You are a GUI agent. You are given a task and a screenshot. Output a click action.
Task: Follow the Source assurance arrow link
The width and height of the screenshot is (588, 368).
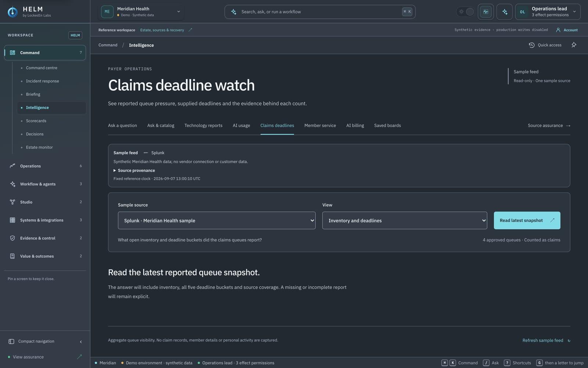pyautogui.click(x=549, y=125)
